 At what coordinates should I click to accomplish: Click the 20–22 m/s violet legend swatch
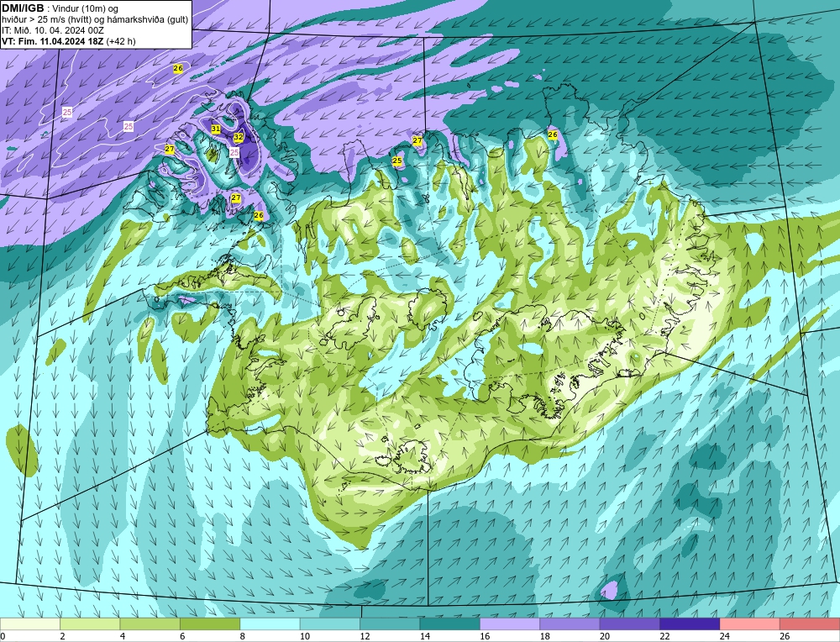click(x=630, y=624)
